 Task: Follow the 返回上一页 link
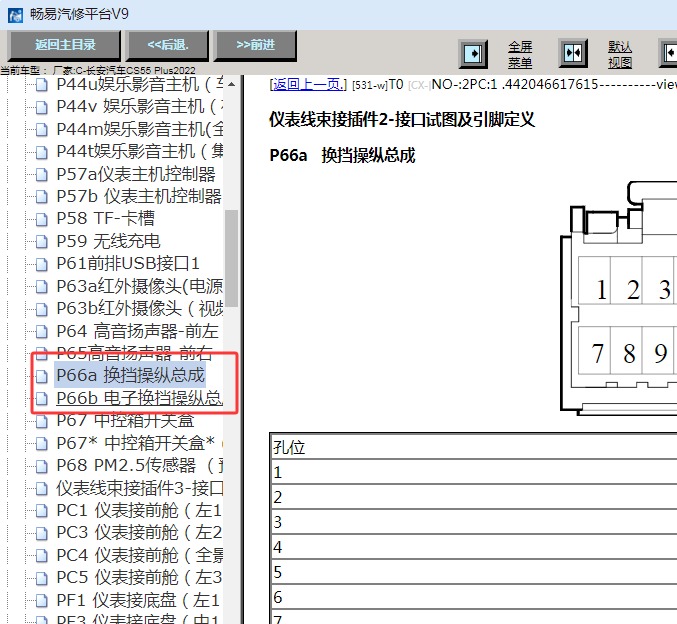[308, 84]
